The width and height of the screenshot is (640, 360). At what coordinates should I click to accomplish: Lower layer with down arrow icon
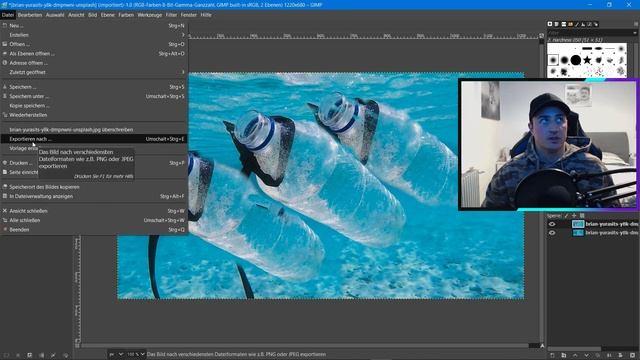(x=587, y=356)
